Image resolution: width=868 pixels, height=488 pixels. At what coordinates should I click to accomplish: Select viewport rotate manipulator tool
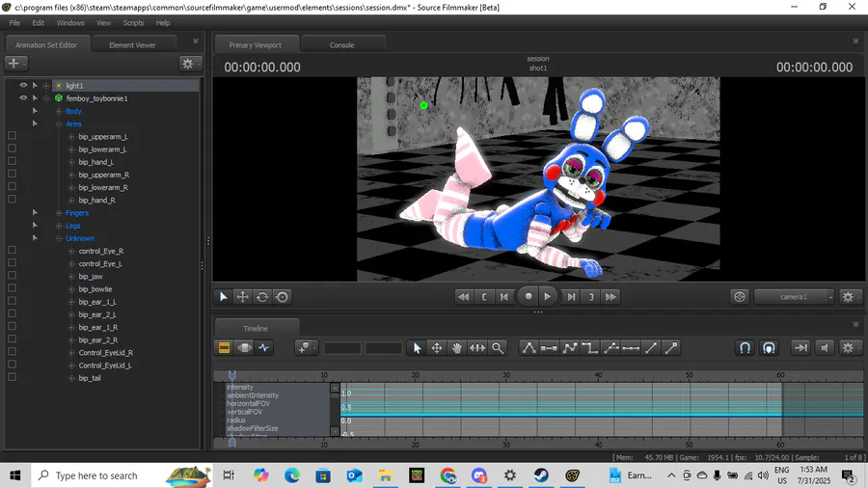[x=262, y=297]
